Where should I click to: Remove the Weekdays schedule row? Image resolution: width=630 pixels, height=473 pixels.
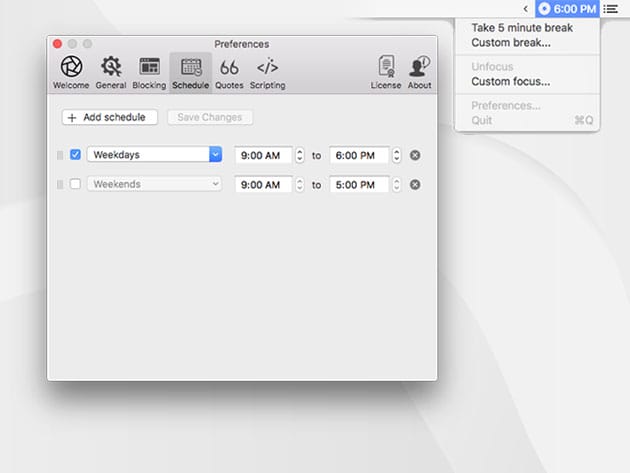pyautogui.click(x=415, y=155)
